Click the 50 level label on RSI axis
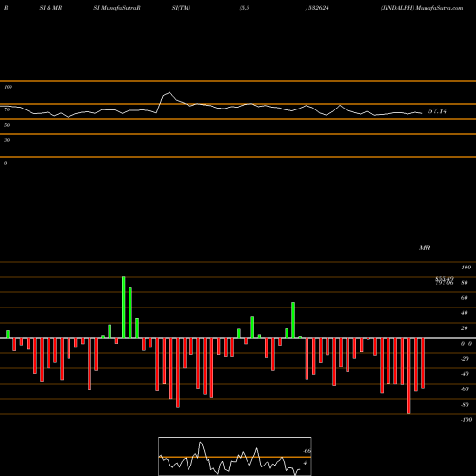The image size is (476, 476). click(7, 125)
